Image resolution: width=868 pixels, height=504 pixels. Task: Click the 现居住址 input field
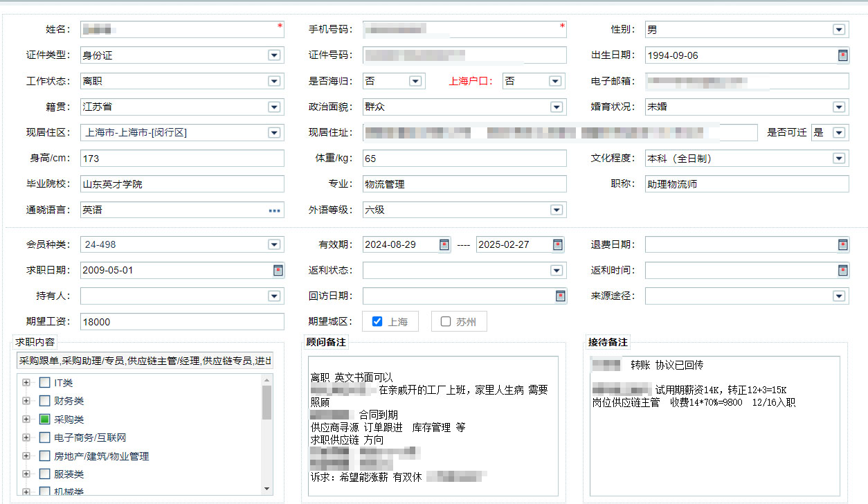coord(560,133)
